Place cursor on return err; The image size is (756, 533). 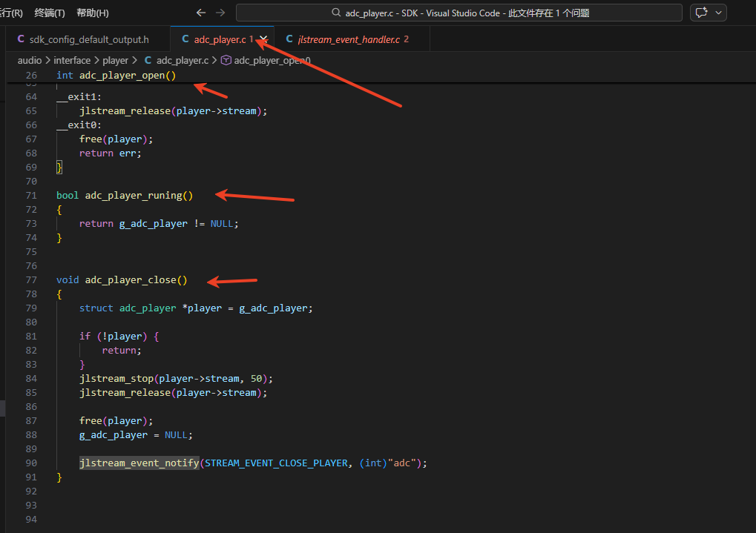pyautogui.click(x=111, y=153)
